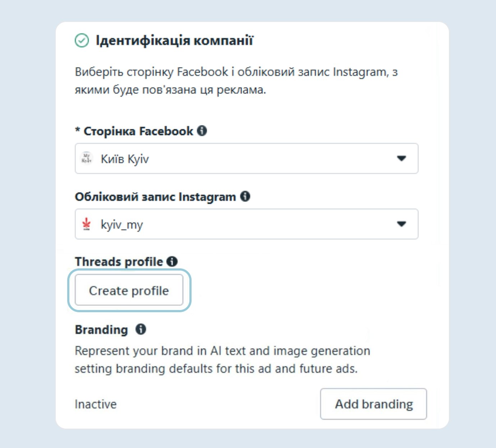The width and height of the screenshot is (496, 448).
Task: Click the Branding section label
Action: [x=101, y=329]
